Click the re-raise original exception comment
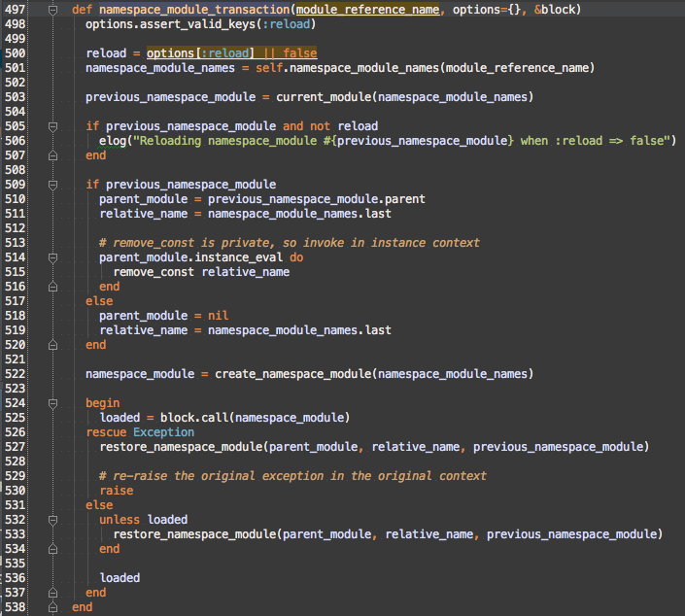Image resolution: width=685 pixels, height=616 pixels. [x=292, y=476]
